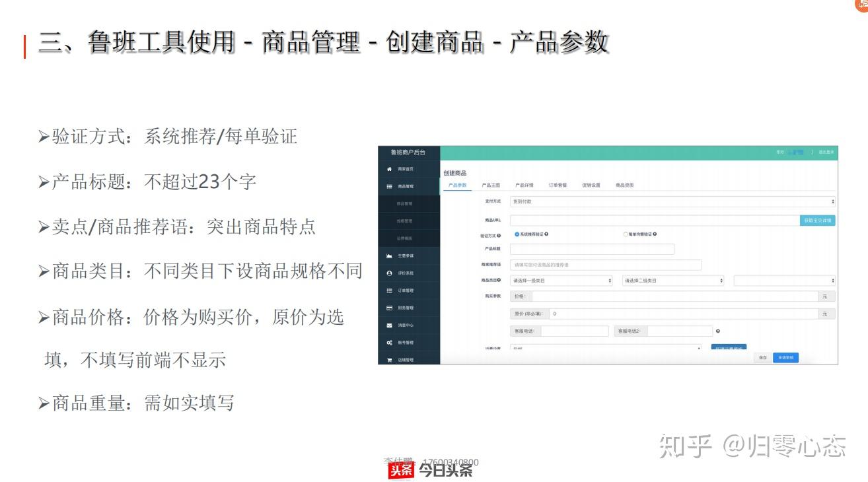
Task: Click the 申请审核 button
Action: [785, 358]
